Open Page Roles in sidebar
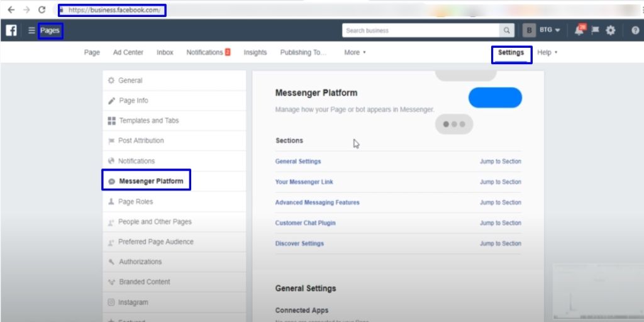644x322 pixels. [174, 202]
